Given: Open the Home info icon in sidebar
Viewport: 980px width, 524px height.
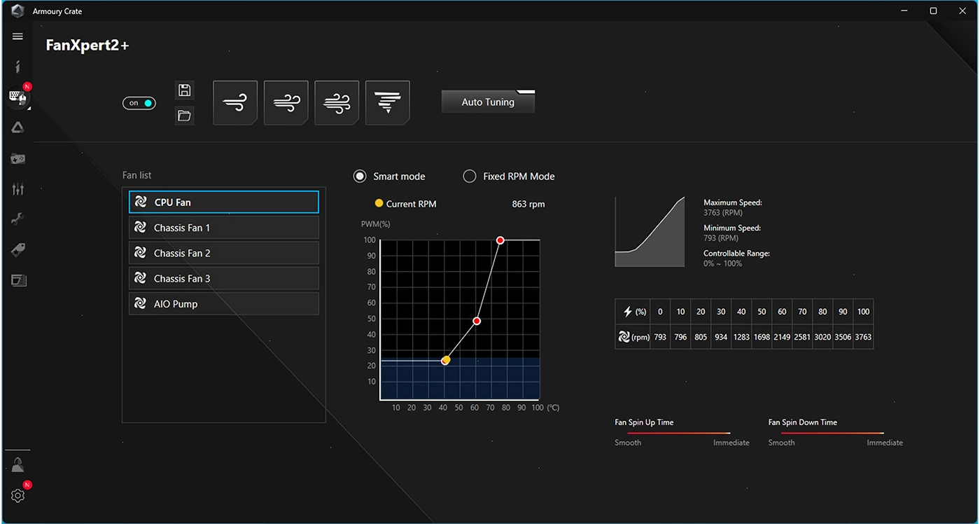Looking at the screenshot, I should (x=17, y=67).
